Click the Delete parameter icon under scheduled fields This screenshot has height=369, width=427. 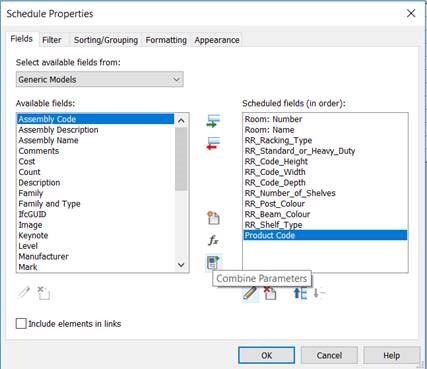point(270,293)
